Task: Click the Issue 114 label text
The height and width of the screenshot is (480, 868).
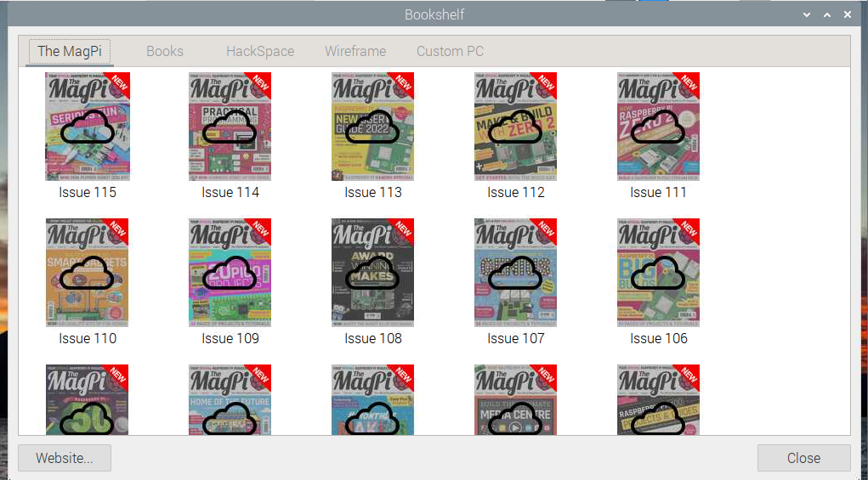Action: pos(230,193)
